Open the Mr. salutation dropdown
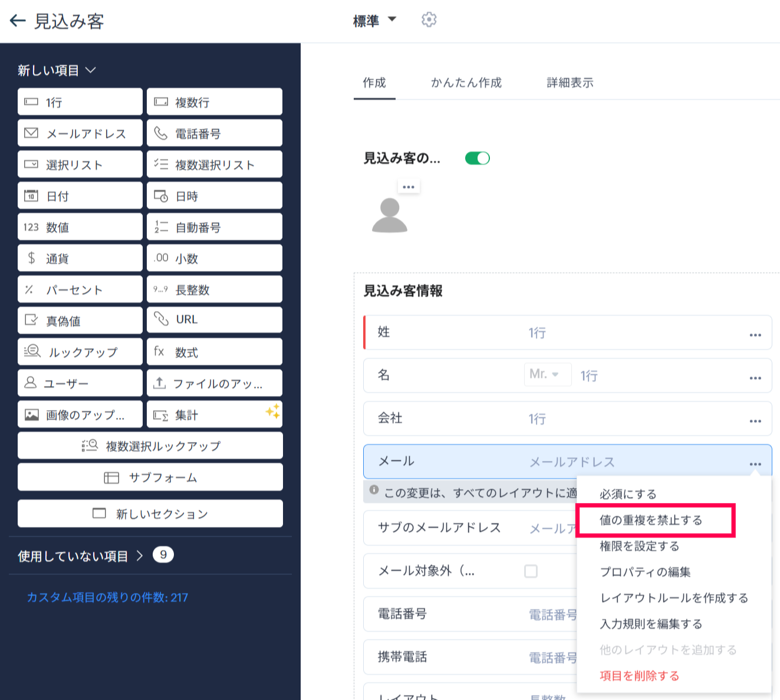This screenshot has height=700, width=780. point(547,374)
